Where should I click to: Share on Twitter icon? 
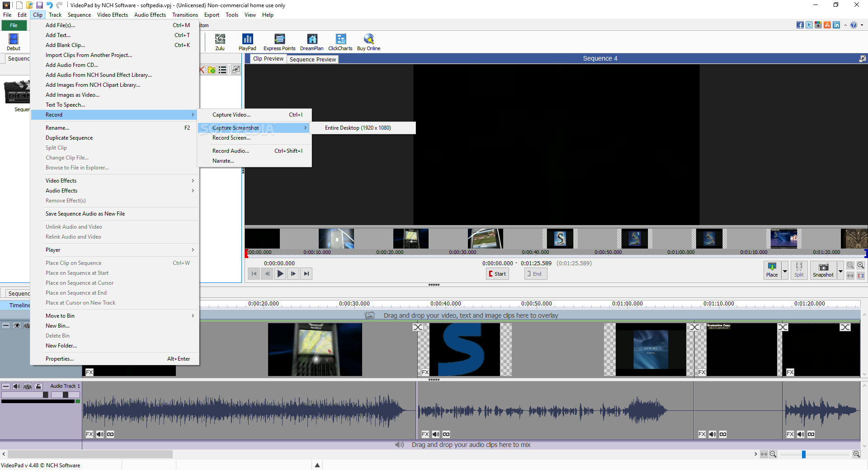pos(809,25)
